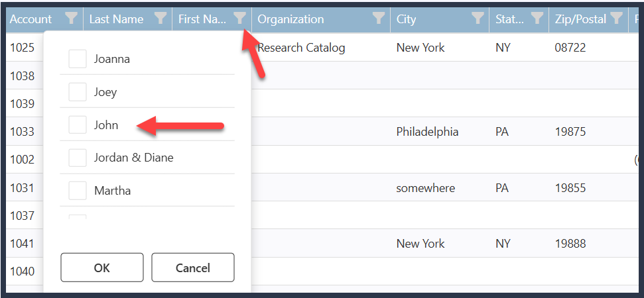Open the City column filter funnel
The width and height of the screenshot is (644, 298).
(x=478, y=19)
